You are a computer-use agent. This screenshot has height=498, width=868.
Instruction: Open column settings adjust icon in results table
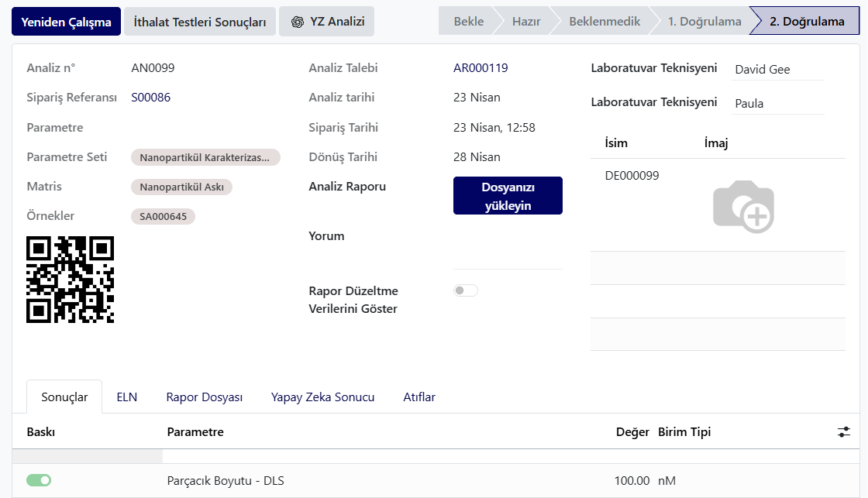tap(844, 432)
